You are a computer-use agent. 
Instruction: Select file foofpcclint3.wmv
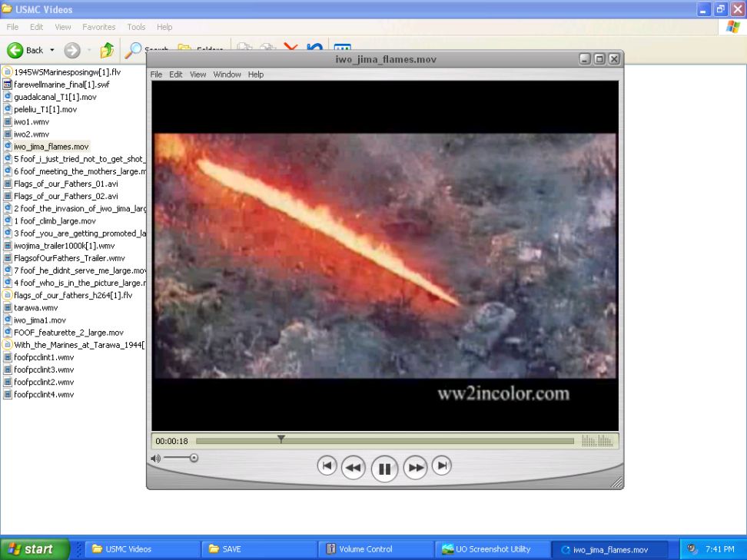(44, 369)
